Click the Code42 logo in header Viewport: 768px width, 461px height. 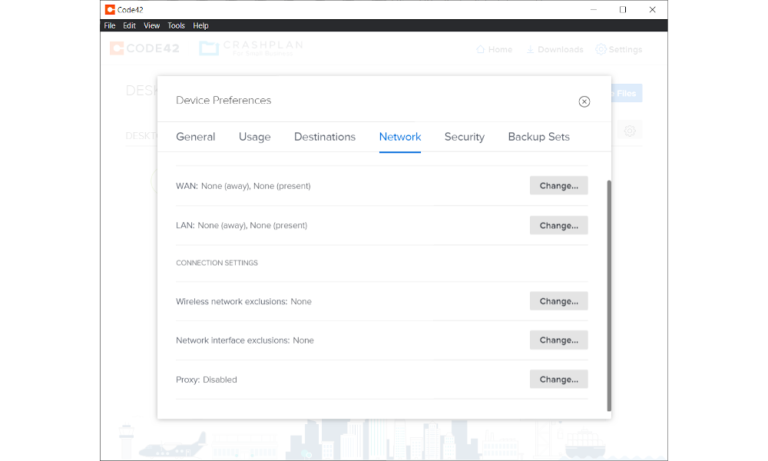[144, 48]
